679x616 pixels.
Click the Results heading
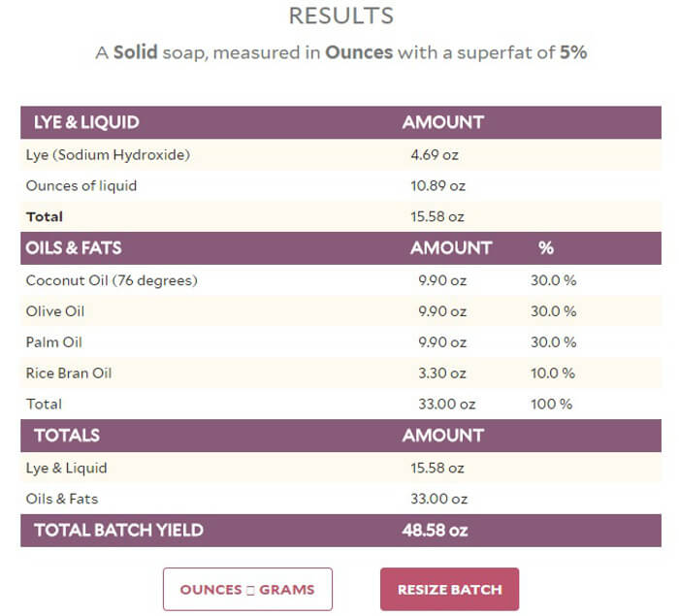coord(340,16)
